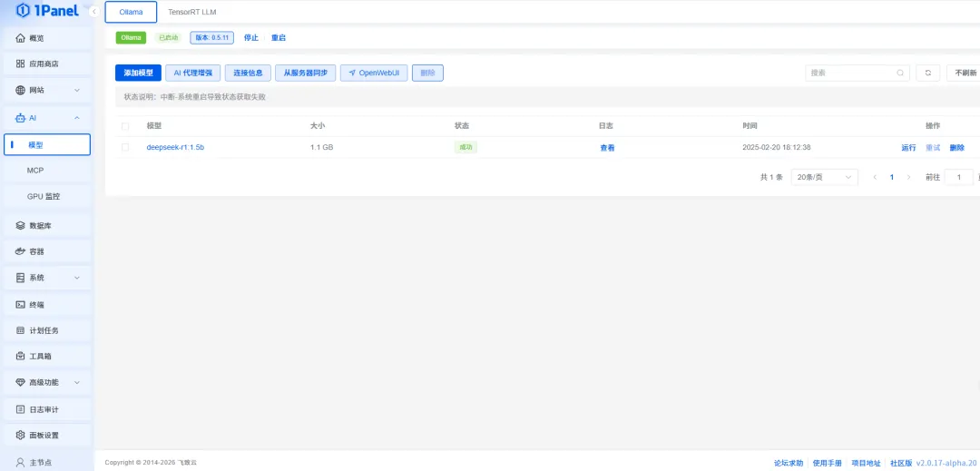Click the 1.1 GB size cell
This screenshot has height=471, width=980.
point(322,147)
